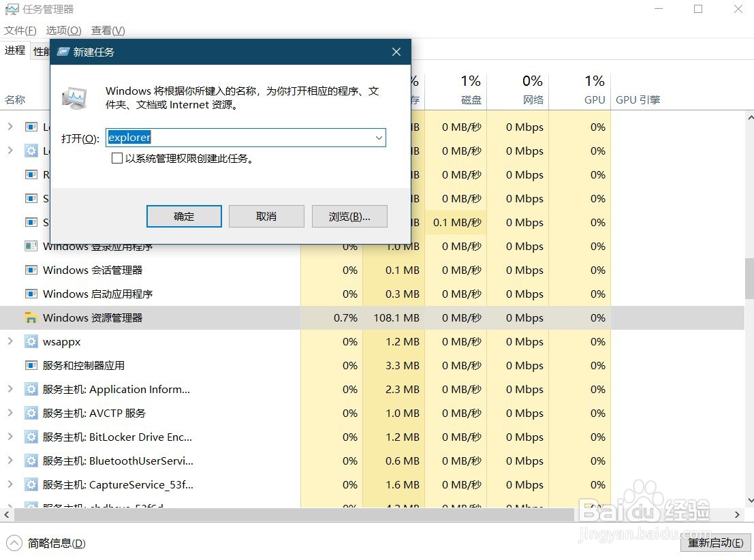The height and width of the screenshot is (560, 754).
Task: Select the 服务和控制器应用 row
Action: tap(372, 366)
